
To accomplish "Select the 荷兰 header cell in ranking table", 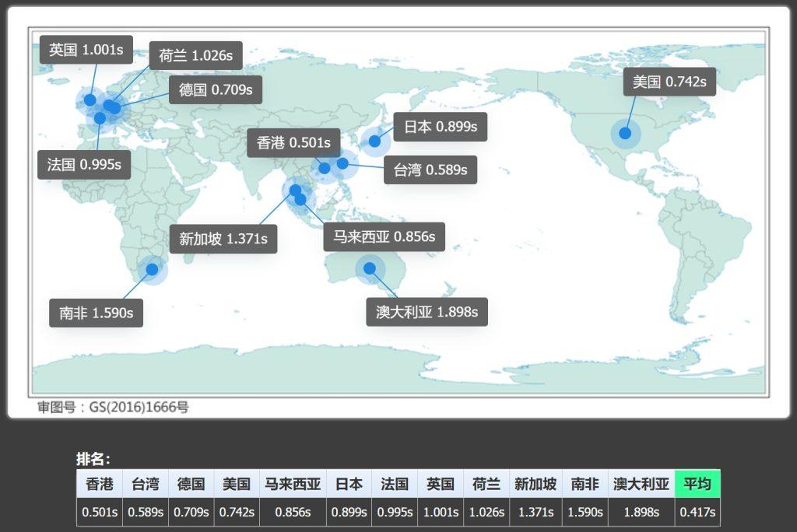I will 486,484.
